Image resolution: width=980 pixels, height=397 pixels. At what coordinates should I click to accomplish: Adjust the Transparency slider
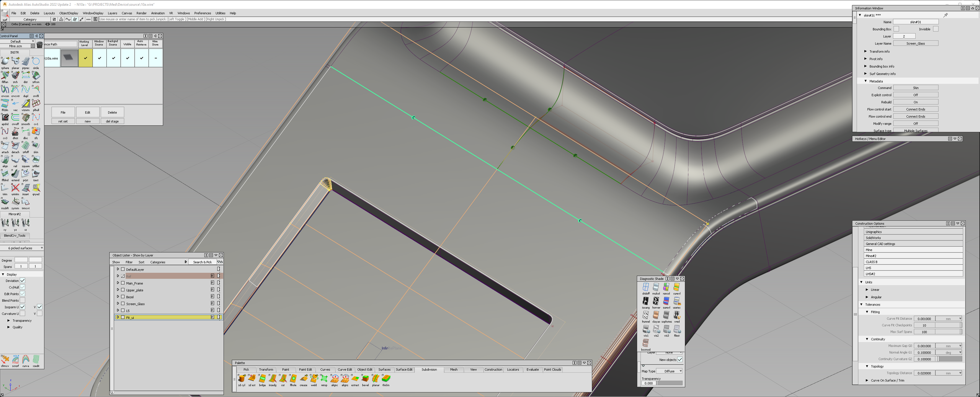(x=670, y=383)
